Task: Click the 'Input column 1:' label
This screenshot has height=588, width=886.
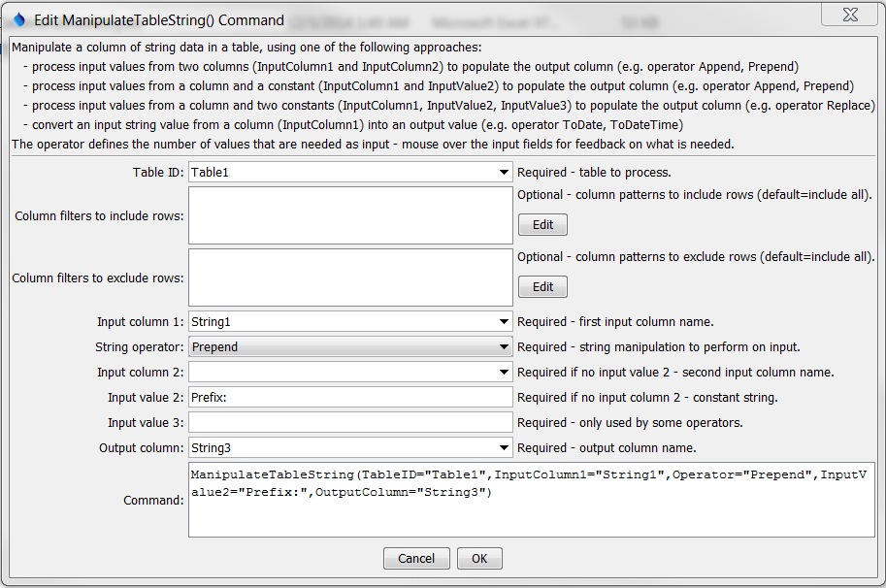Action: point(140,322)
